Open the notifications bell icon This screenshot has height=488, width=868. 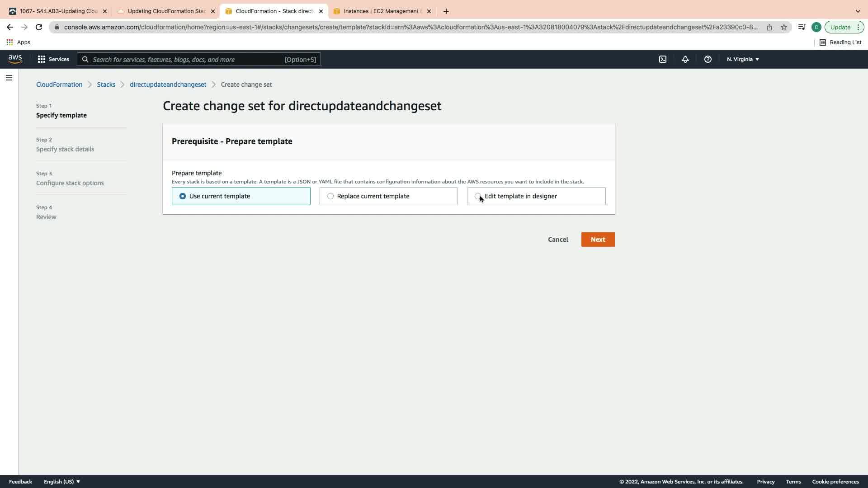(685, 59)
